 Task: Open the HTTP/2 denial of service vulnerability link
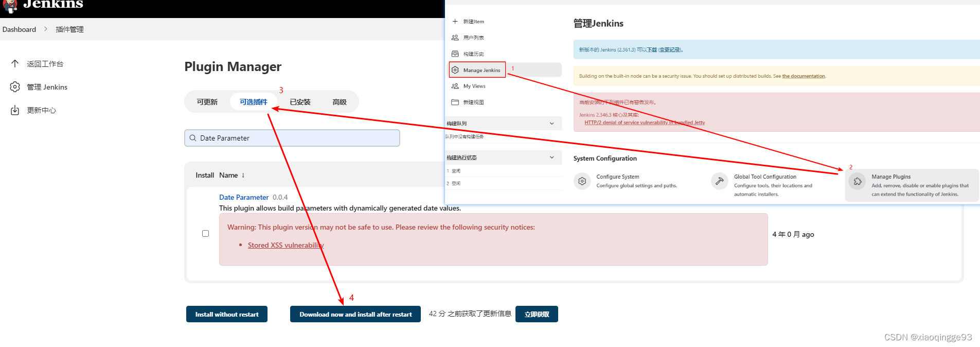pos(645,123)
